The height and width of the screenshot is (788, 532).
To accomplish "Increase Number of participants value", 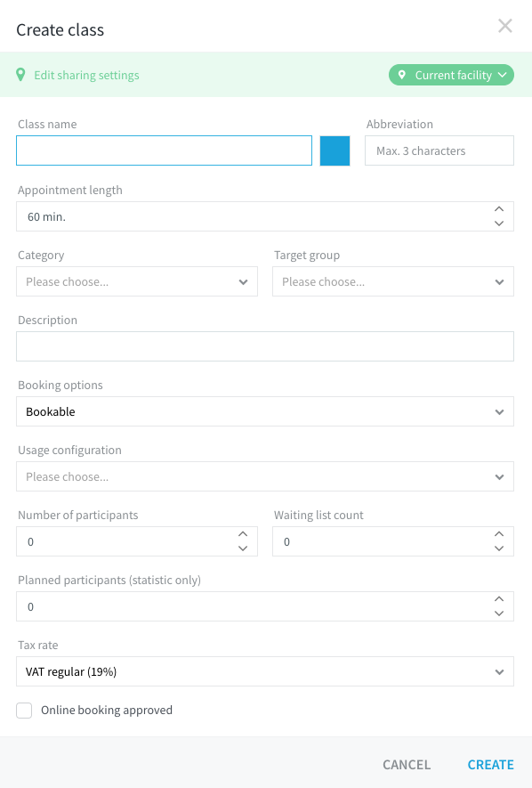I will pos(243,534).
